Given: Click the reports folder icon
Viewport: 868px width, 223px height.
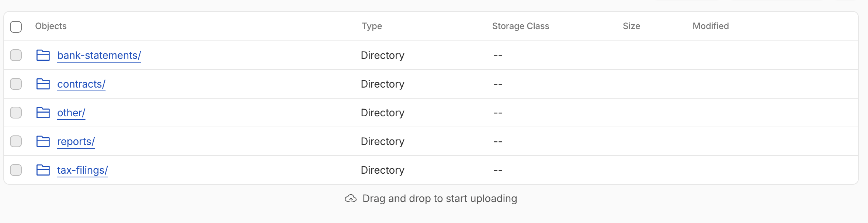Looking at the screenshot, I should click(43, 141).
